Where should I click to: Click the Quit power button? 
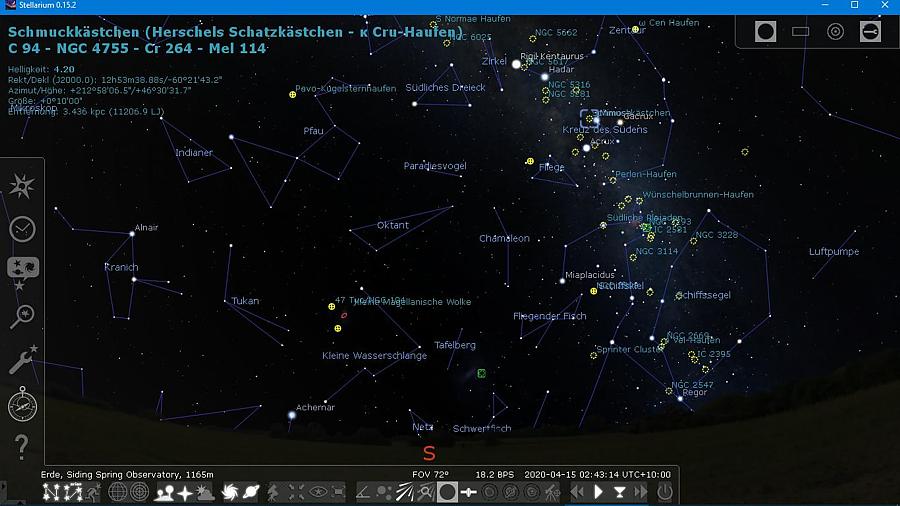(x=665, y=492)
